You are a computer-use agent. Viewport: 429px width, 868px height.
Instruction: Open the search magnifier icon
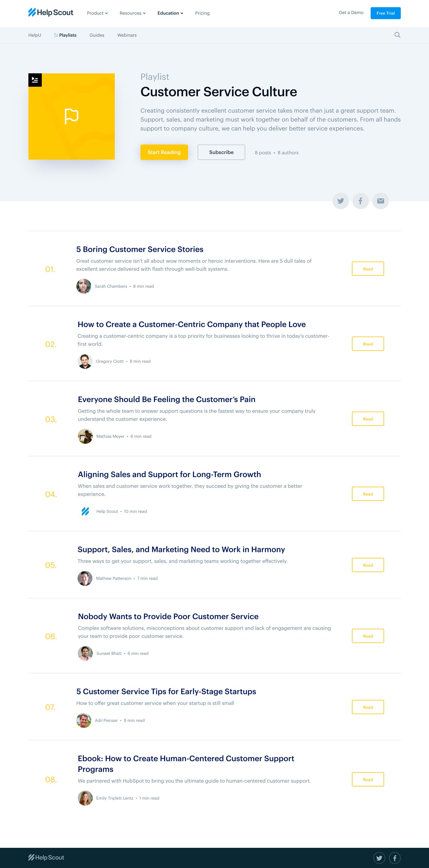coord(397,35)
